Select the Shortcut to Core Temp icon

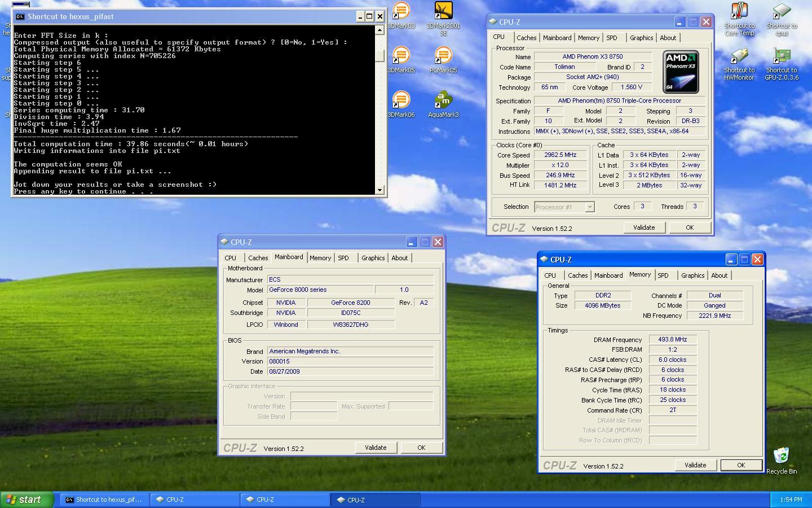tap(739, 19)
